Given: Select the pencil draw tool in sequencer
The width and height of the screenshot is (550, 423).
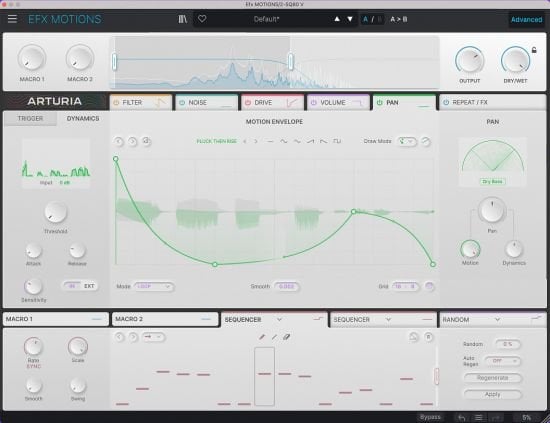Looking at the screenshot, I should pos(262,337).
